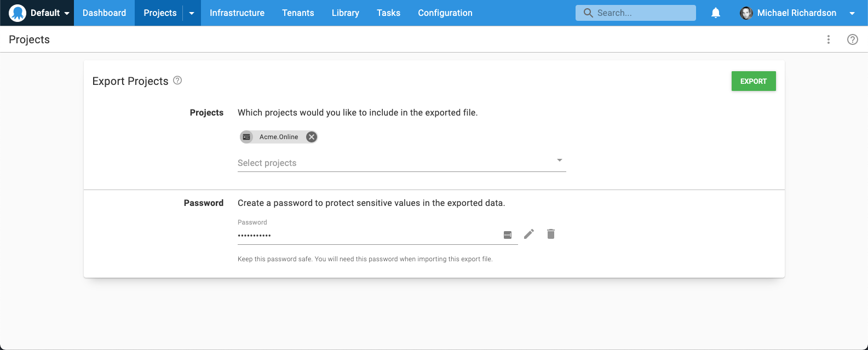Click the Projects page title
The width and height of the screenshot is (868, 350).
pyautogui.click(x=29, y=39)
